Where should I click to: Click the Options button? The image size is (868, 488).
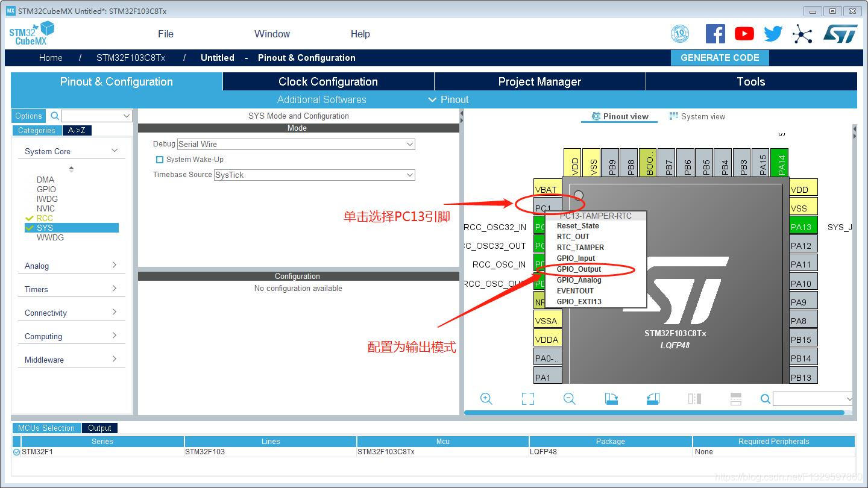point(28,116)
